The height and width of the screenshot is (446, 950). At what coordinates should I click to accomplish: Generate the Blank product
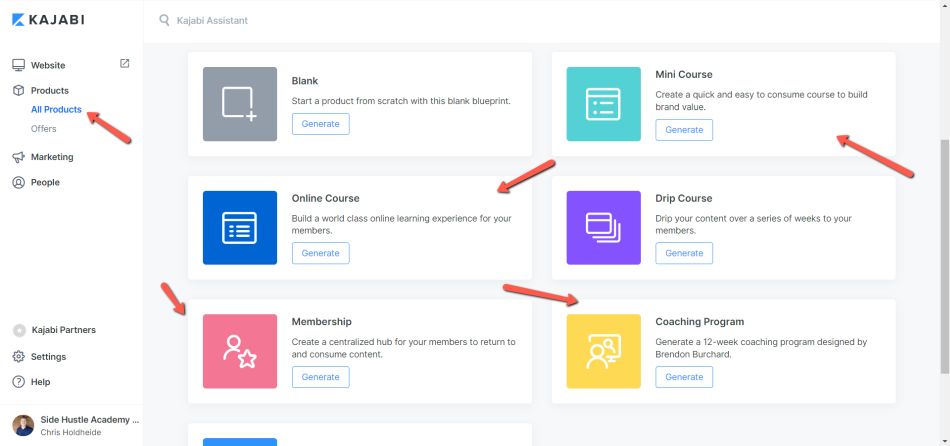coord(321,124)
